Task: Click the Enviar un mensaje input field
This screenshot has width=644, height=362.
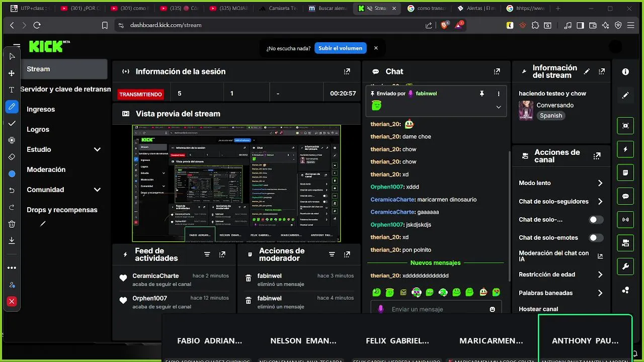Action: 436,309
